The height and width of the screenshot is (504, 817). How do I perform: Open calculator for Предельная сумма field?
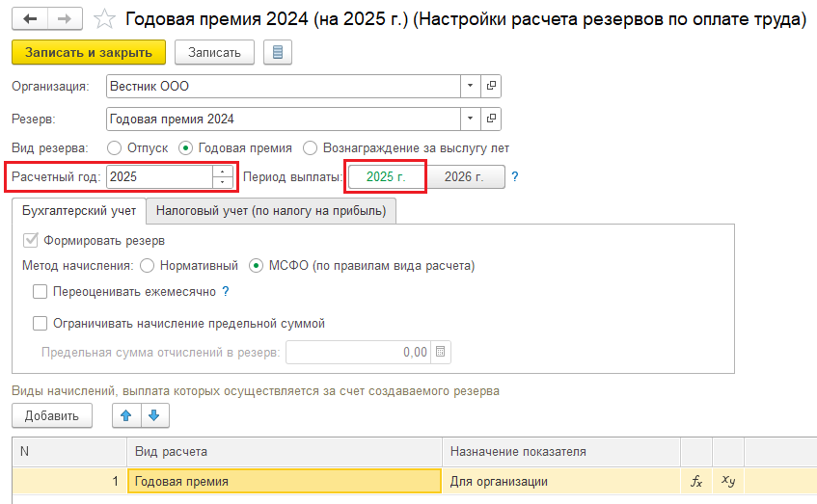pos(441,353)
